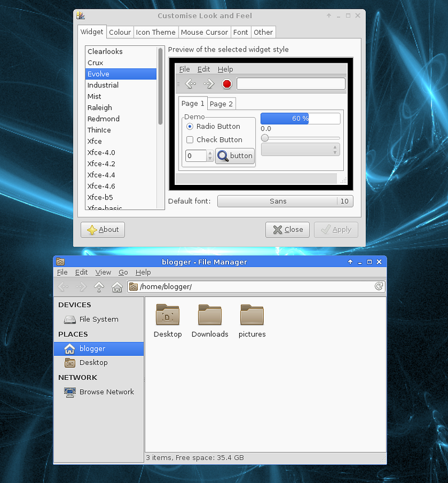Click the red stop icon in preview
448x483 pixels.
(227, 84)
